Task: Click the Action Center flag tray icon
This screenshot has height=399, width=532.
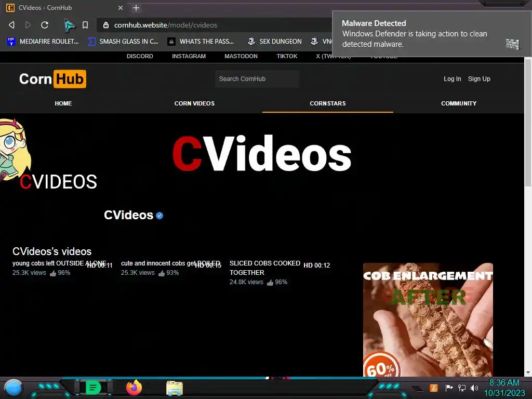Action: (x=449, y=388)
